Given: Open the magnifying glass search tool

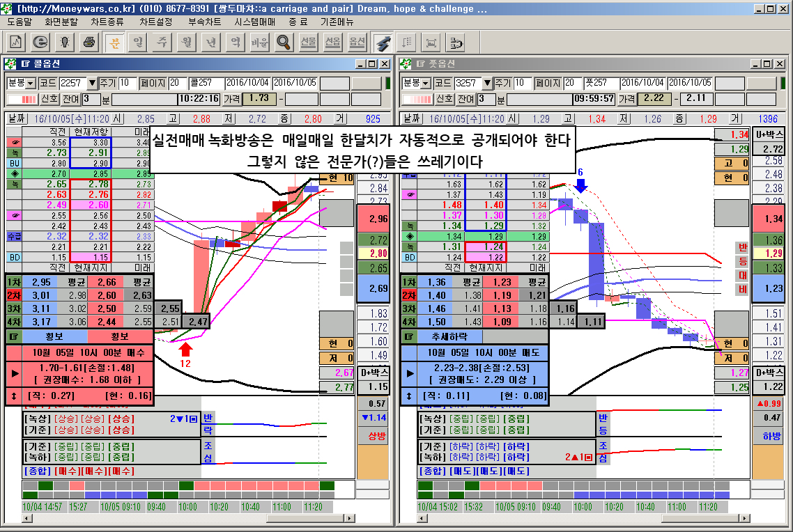Looking at the screenshot, I should pos(284,42).
